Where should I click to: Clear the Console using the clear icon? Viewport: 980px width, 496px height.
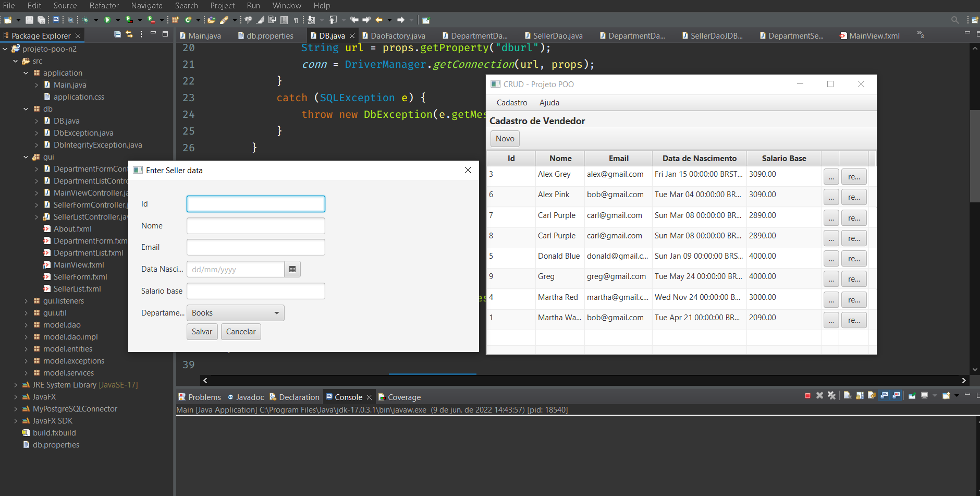847,395
